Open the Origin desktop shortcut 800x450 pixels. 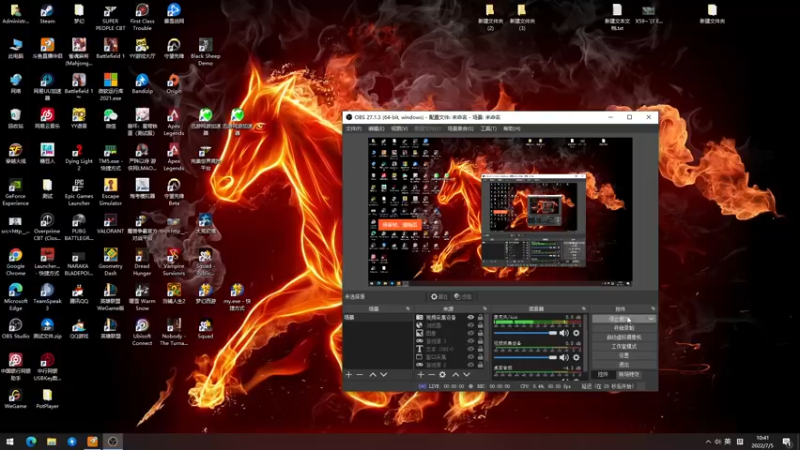173,84
